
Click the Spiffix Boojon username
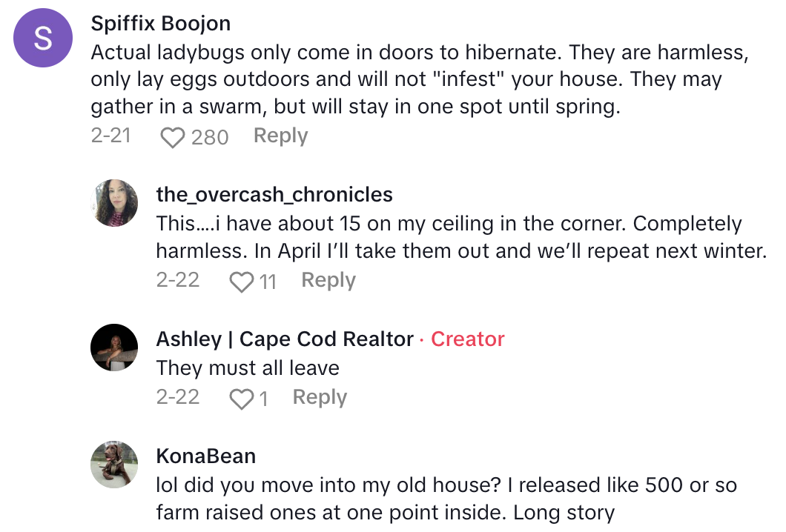coord(160,24)
